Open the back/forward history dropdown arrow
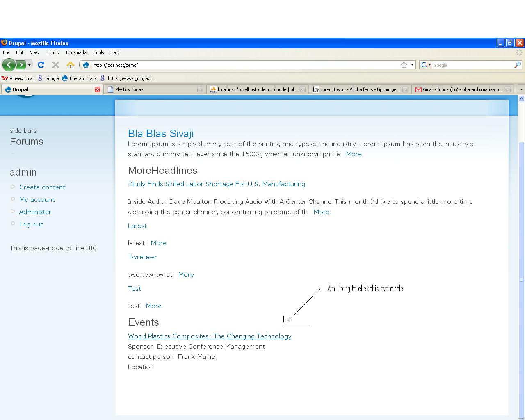This screenshot has height=420, width=525. point(29,65)
